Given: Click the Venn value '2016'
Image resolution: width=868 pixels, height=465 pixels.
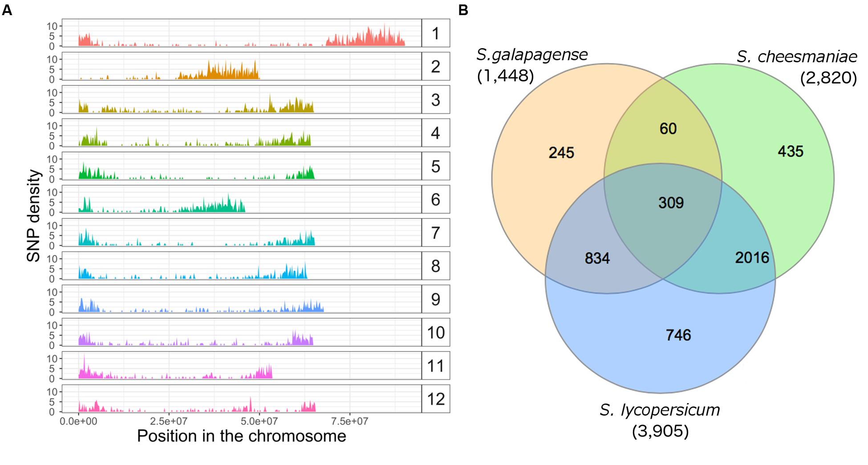Looking at the screenshot, I should point(752,258).
